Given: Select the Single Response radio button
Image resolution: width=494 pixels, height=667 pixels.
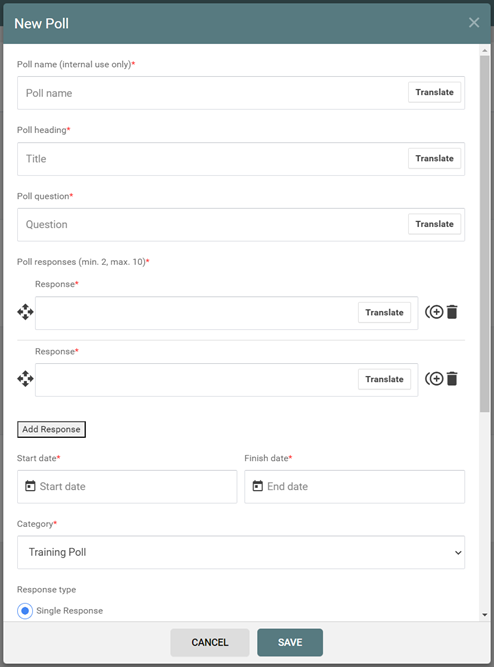Looking at the screenshot, I should (x=25, y=611).
